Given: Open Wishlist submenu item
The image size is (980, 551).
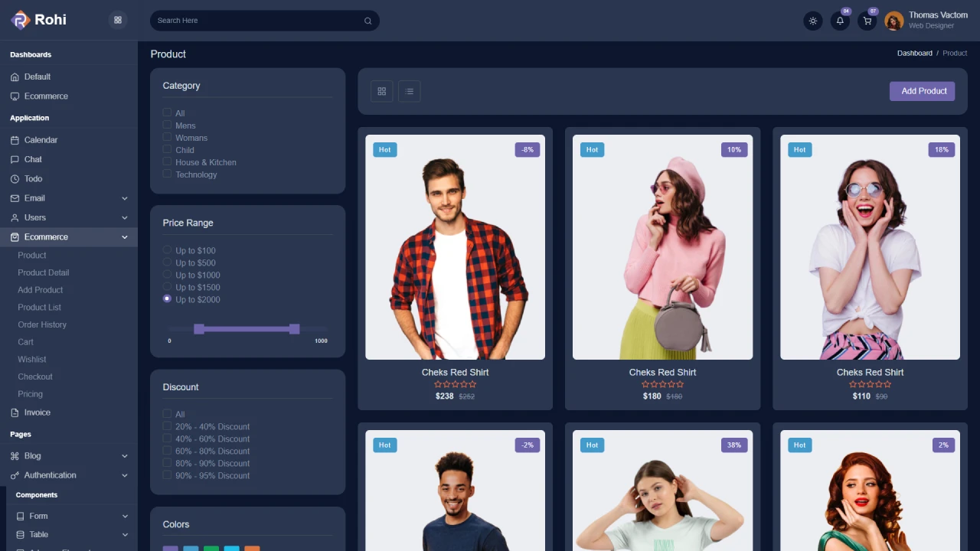Looking at the screenshot, I should point(32,359).
